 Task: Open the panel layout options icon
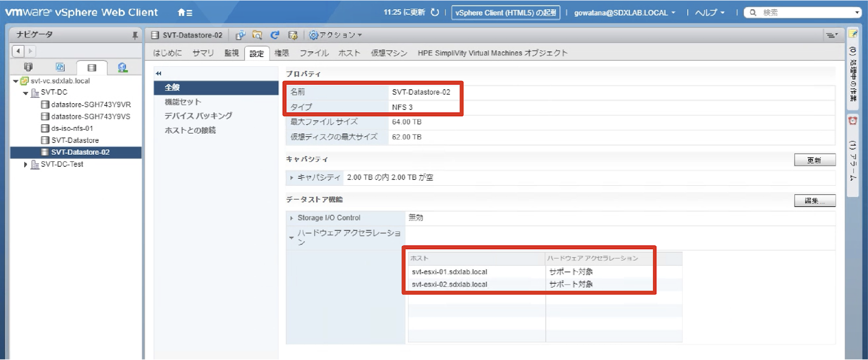(x=831, y=35)
